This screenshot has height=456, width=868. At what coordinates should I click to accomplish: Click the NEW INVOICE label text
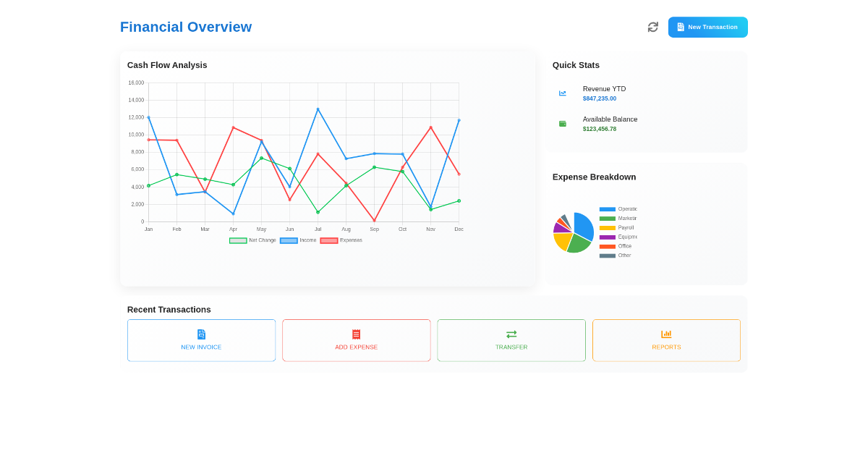(201, 347)
